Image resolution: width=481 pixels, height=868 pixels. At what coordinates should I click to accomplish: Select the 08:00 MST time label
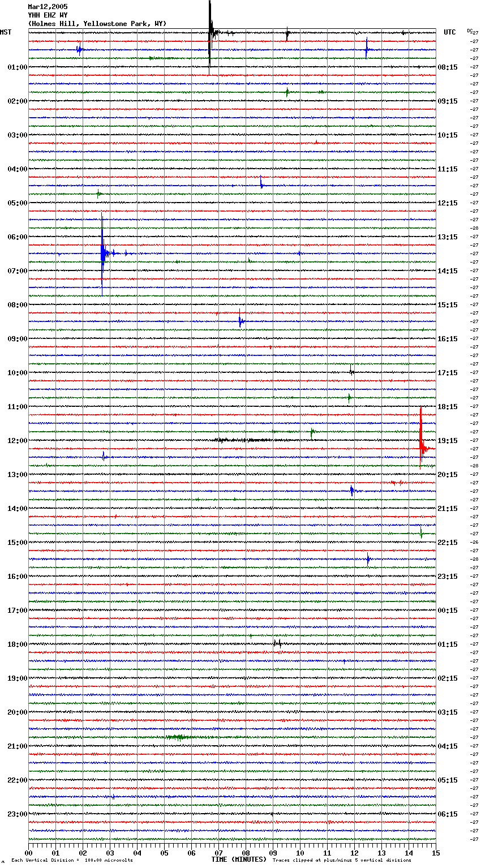click(17, 305)
